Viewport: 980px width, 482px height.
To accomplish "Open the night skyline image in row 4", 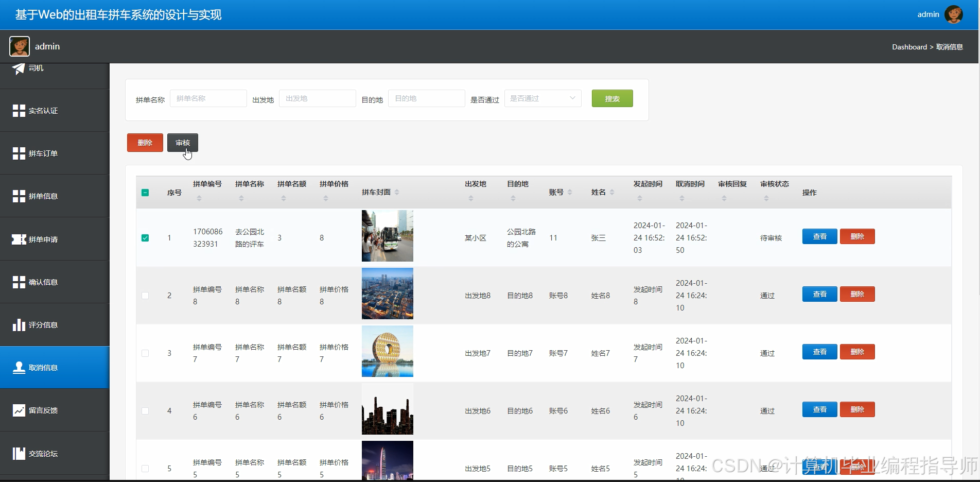I will (388, 409).
